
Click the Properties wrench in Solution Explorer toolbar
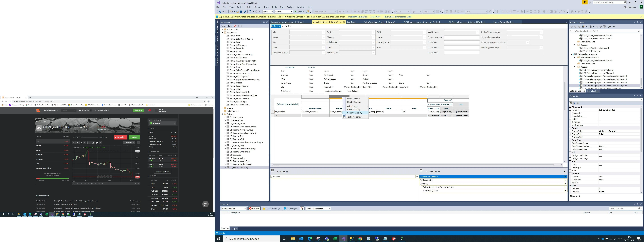pyautogui.click(x=609, y=27)
